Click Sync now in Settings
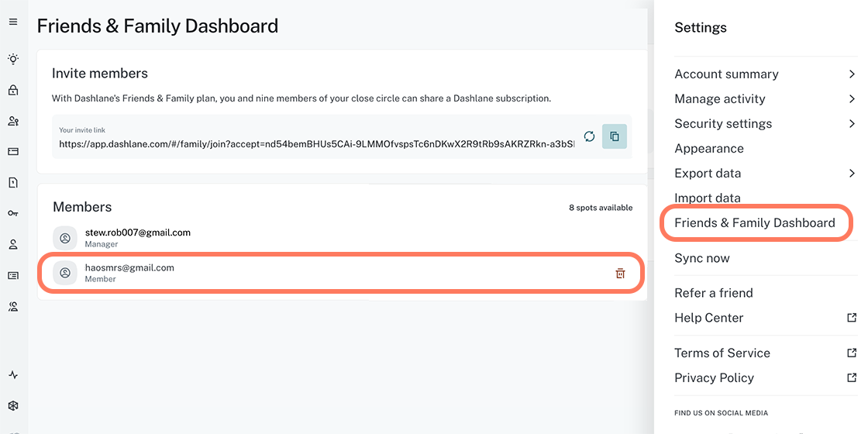The width and height of the screenshot is (868, 434). (702, 259)
